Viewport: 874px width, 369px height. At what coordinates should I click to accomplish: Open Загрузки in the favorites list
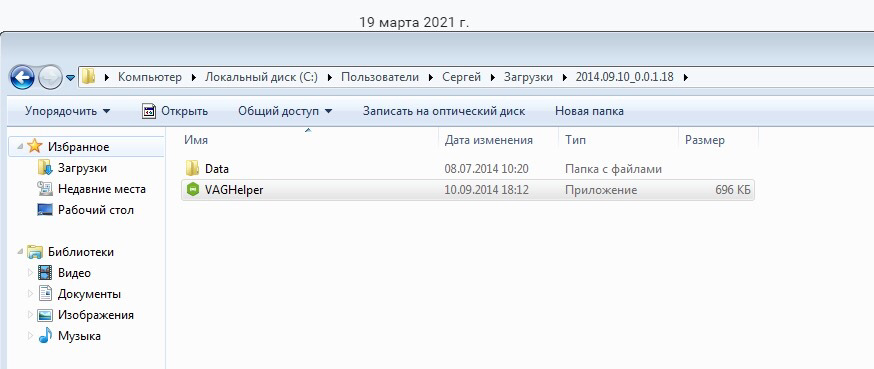coord(82,168)
